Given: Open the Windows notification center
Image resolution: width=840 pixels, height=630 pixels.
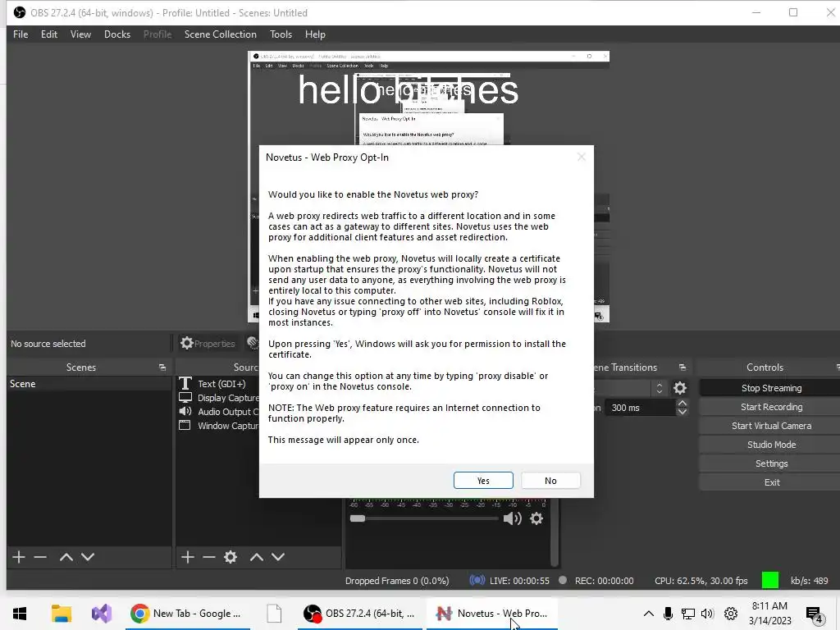Looking at the screenshot, I should tap(815, 614).
